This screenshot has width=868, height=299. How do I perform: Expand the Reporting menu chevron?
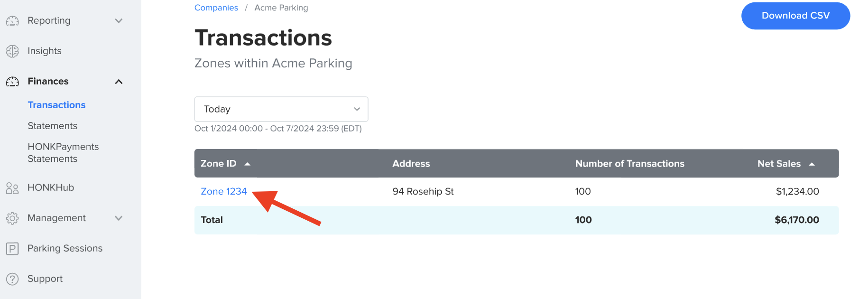[x=119, y=21]
